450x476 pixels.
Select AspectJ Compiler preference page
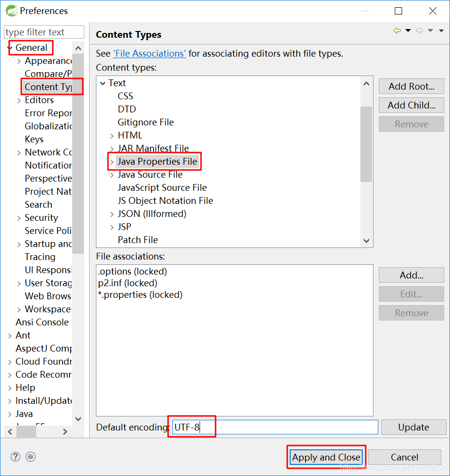(x=44, y=348)
